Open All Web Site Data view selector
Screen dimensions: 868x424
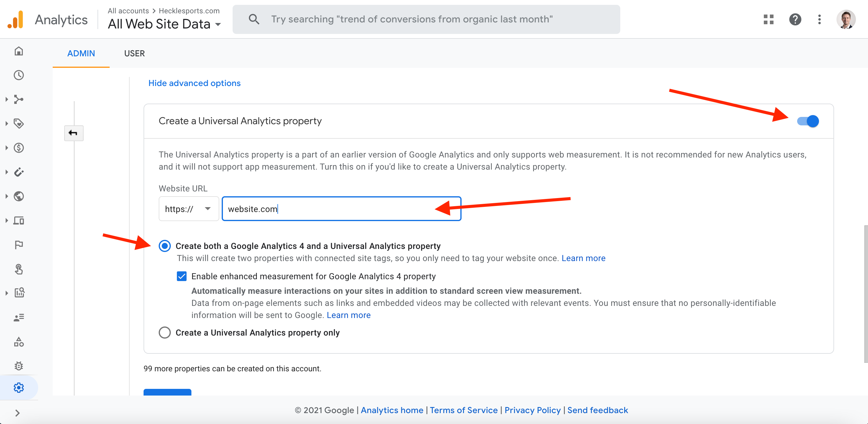click(x=164, y=24)
